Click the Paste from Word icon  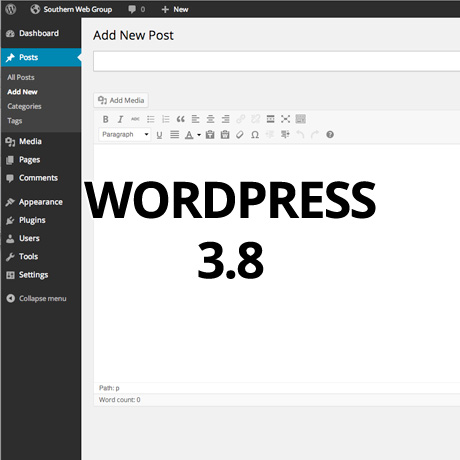point(225,135)
